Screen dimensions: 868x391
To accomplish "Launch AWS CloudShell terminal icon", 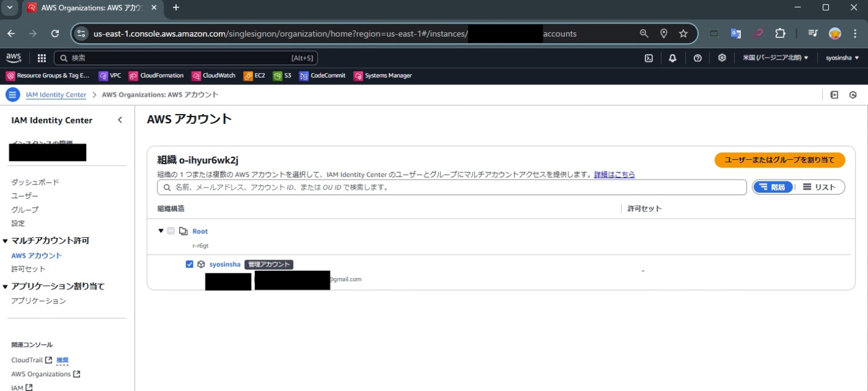I will 649,58.
